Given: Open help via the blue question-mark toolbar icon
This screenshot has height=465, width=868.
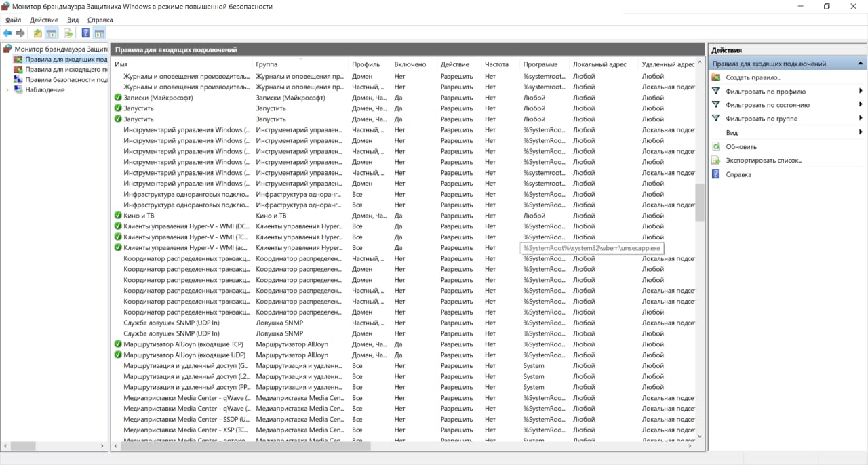Looking at the screenshot, I should coord(86,33).
